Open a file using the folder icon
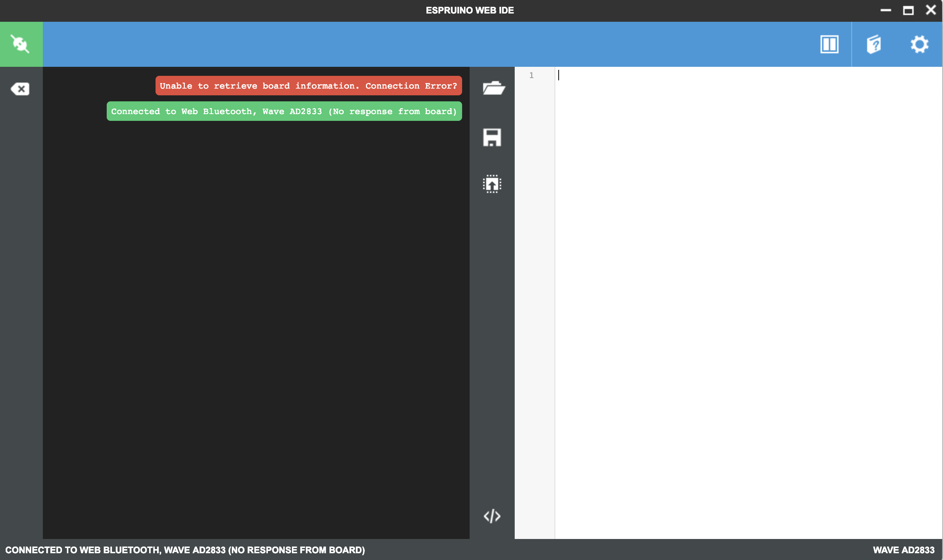 coord(493,88)
